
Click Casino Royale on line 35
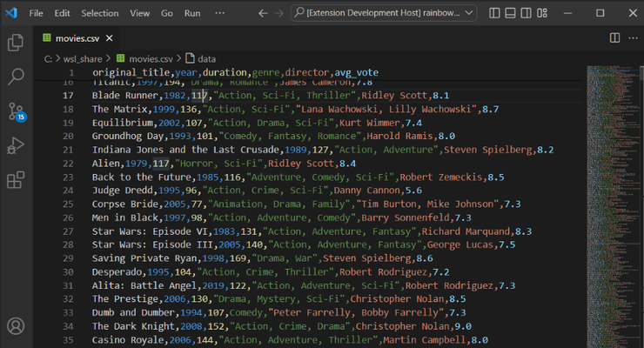[x=128, y=340]
